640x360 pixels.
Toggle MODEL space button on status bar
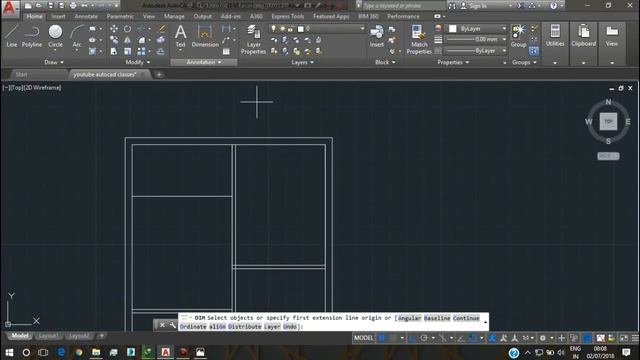pos(363,338)
